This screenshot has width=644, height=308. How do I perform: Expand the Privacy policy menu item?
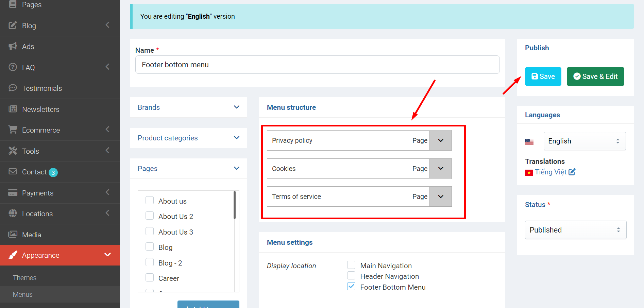point(441,140)
